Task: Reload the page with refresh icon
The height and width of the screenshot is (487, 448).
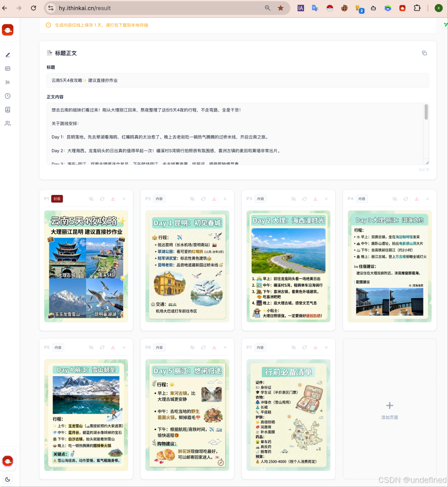Action: pos(34,8)
